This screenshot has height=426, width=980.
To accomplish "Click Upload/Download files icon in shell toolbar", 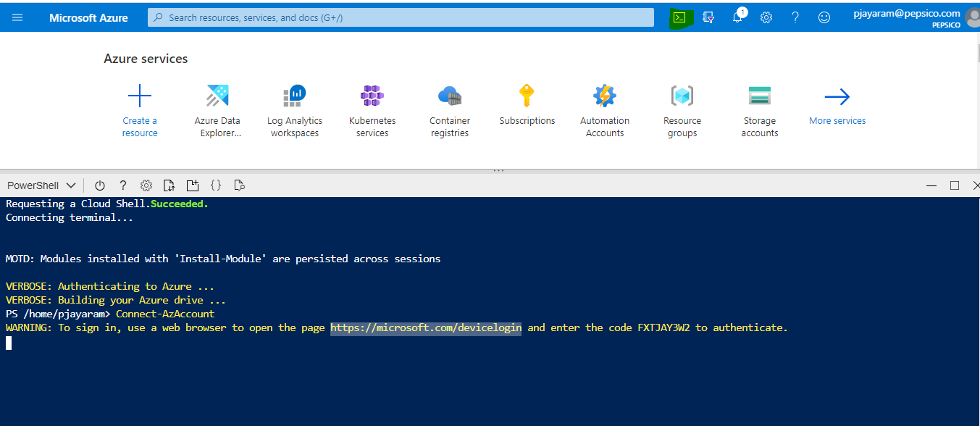I will pyautogui.click(x=169, y=185).
